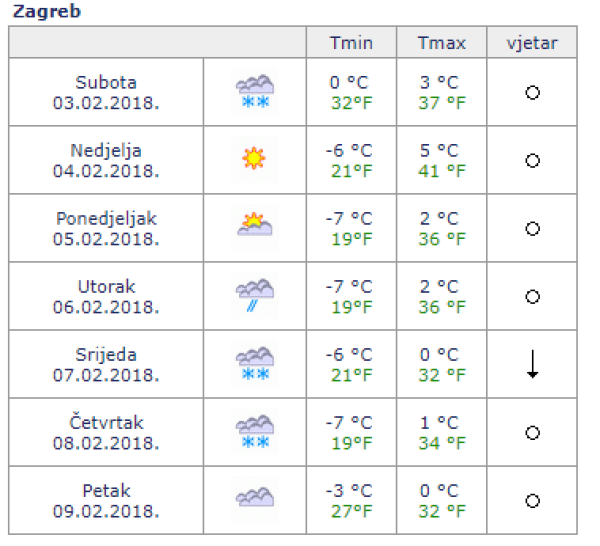The width and height of the screenshot is (600, 546).
Task: Click the Tmin column header
Action: 351,43
